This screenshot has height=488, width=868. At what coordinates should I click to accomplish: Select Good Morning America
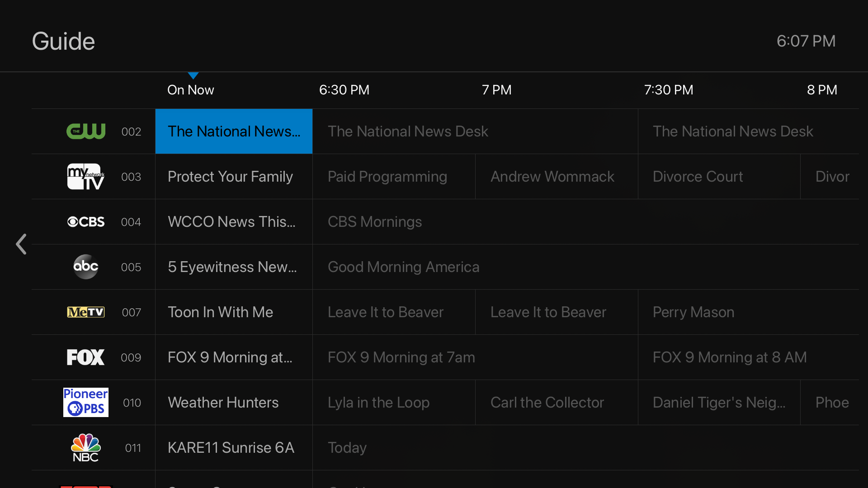586,267
